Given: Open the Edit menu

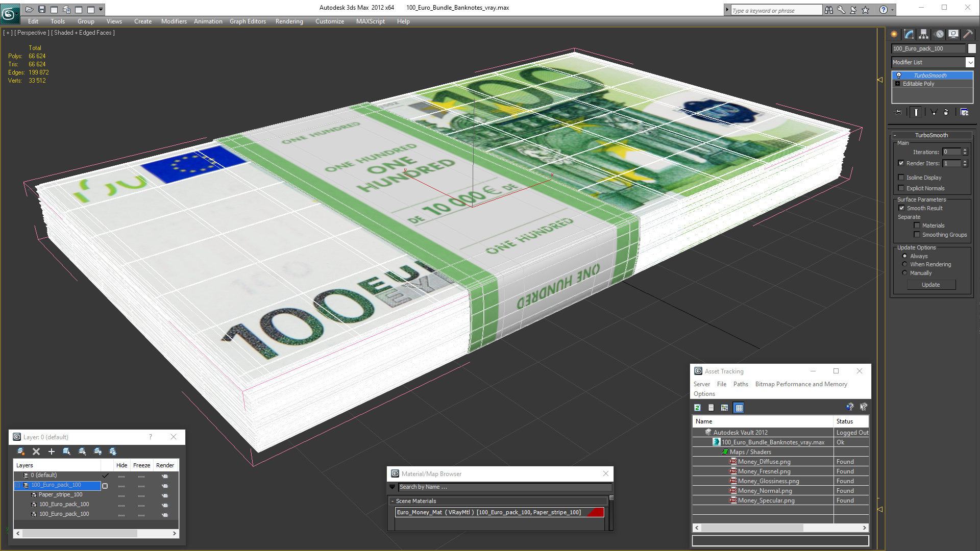Looking at the screenshot, I should [x=33, y=21].
